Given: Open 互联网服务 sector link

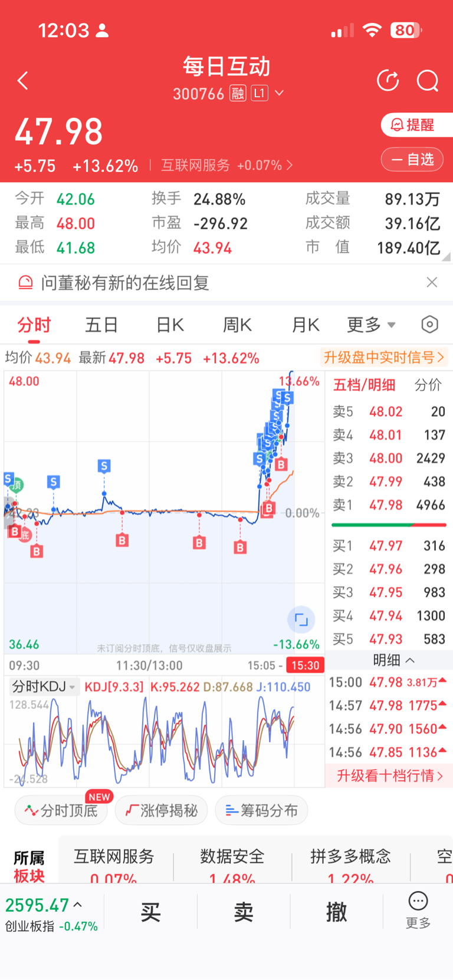Looking at the screenshot, I should (226, 165).
